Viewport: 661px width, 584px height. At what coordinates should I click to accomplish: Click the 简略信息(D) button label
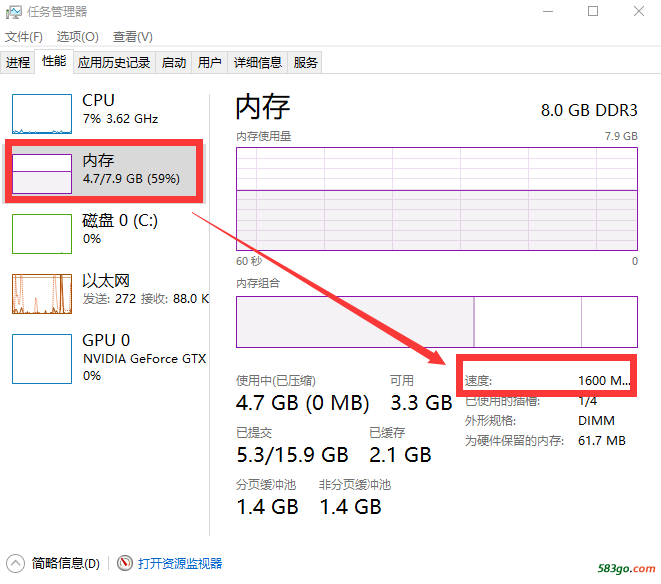pyautogui.click(x=66, y=563)
